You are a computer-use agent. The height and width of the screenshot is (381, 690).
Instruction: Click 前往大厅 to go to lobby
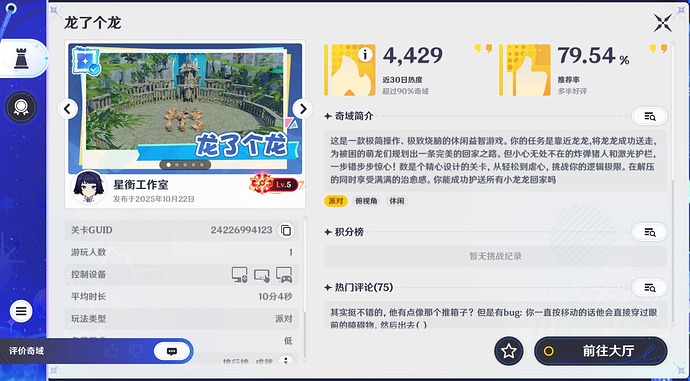click(601, 351)
